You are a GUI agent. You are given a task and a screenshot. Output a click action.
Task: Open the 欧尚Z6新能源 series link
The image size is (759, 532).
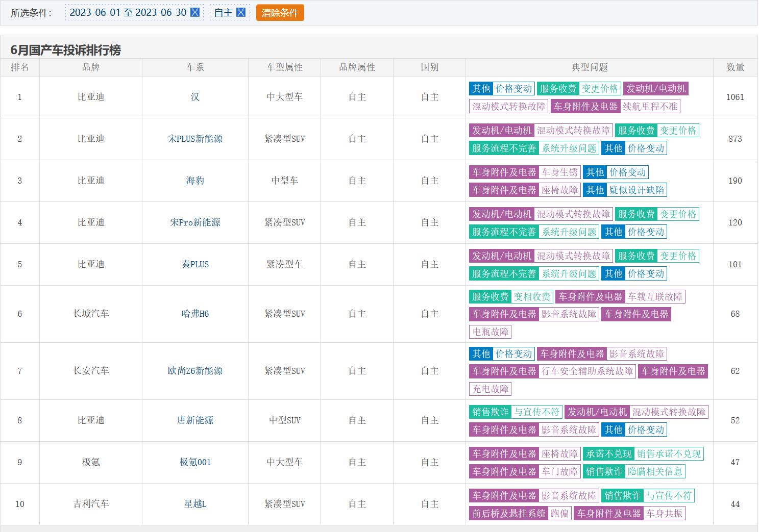click(x=195, y=371)
